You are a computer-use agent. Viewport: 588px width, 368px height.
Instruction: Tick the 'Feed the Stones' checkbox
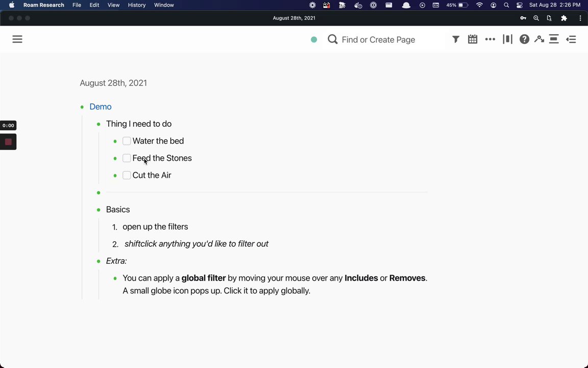(127, 158)
